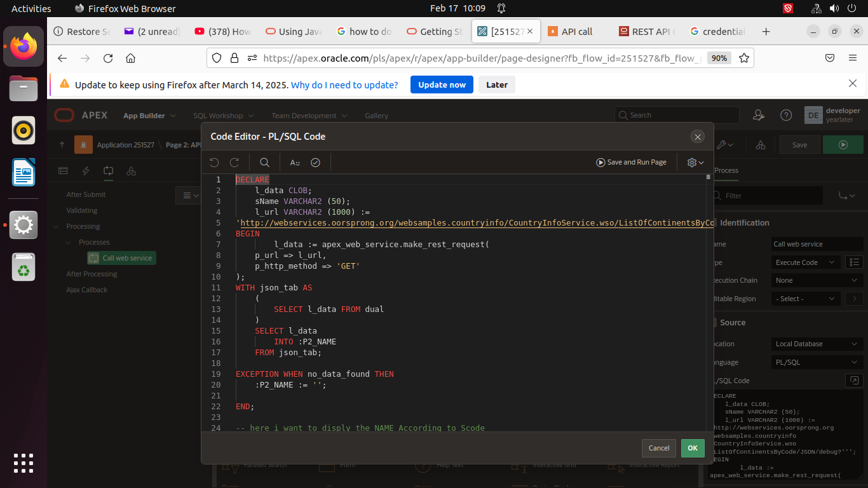Click the Redo icon in Code Editor

234,163
